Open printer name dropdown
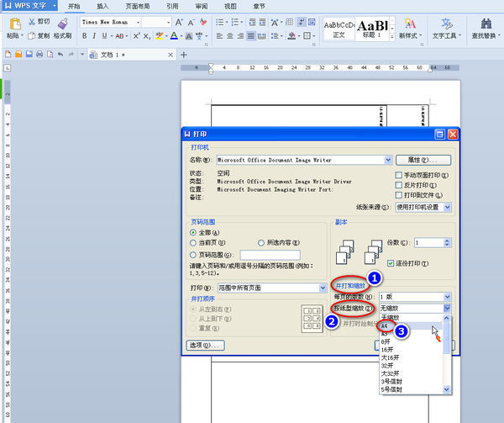Screen dimensions: 504x423 (388, 160)
